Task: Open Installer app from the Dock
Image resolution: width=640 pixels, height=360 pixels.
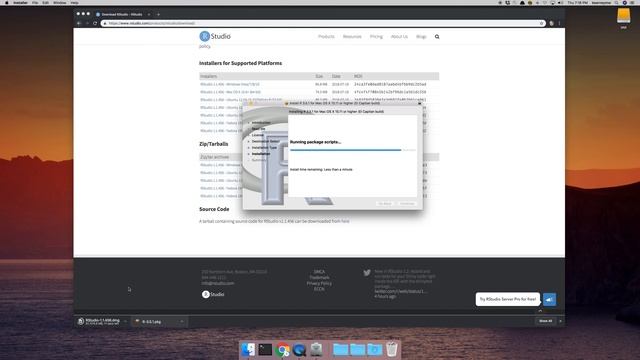Action: pos(316,350)
